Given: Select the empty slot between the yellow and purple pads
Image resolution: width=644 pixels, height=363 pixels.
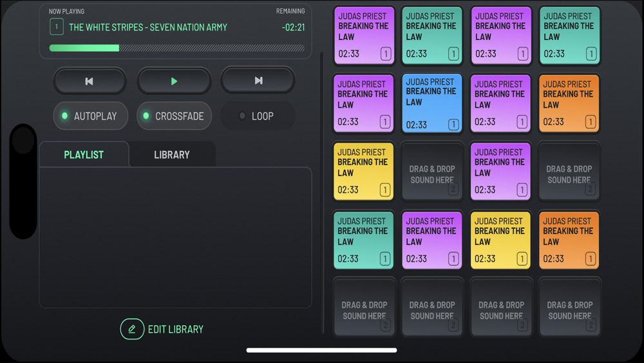Looking at the screenshot, I should pyautogui.click(x=431, y=172).
